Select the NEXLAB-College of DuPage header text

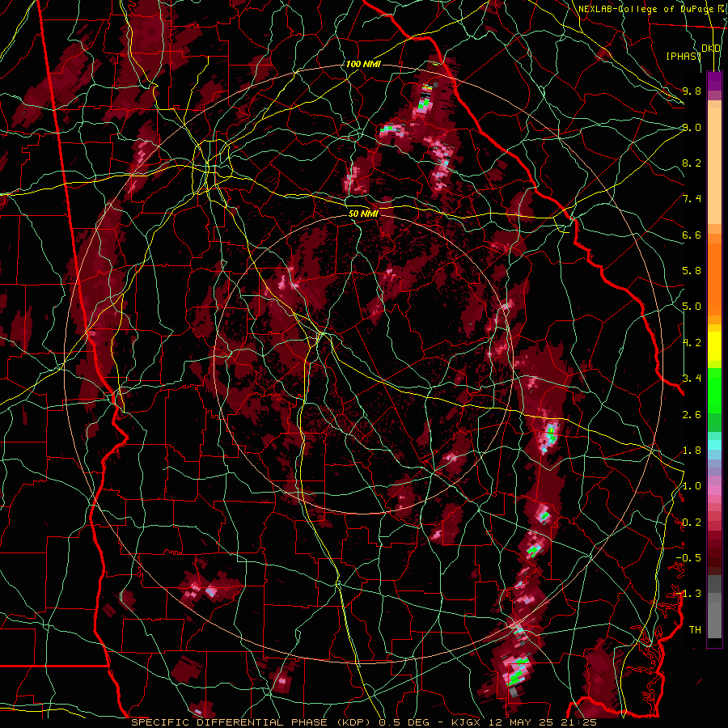(645, 9)
